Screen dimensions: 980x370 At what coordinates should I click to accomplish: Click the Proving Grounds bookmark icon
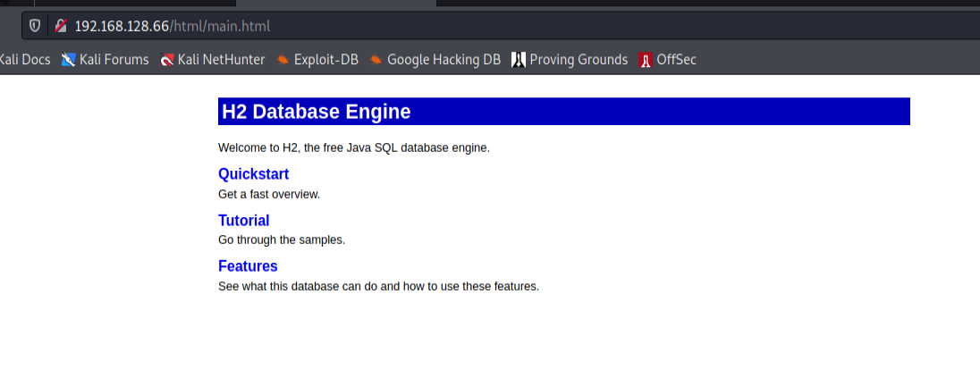point(518,60)
